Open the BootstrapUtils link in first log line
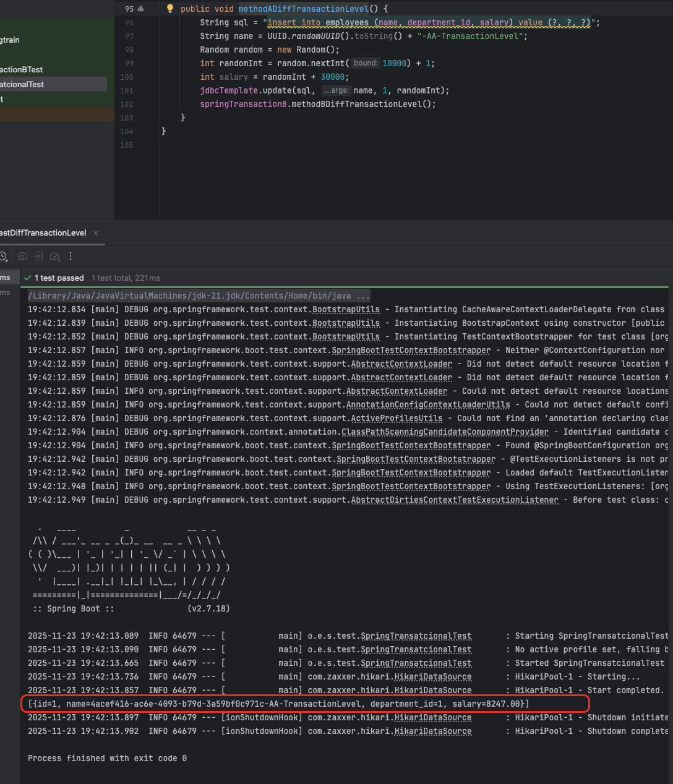Viewport: 673px width, 784px height. click(x=346, y=309)
